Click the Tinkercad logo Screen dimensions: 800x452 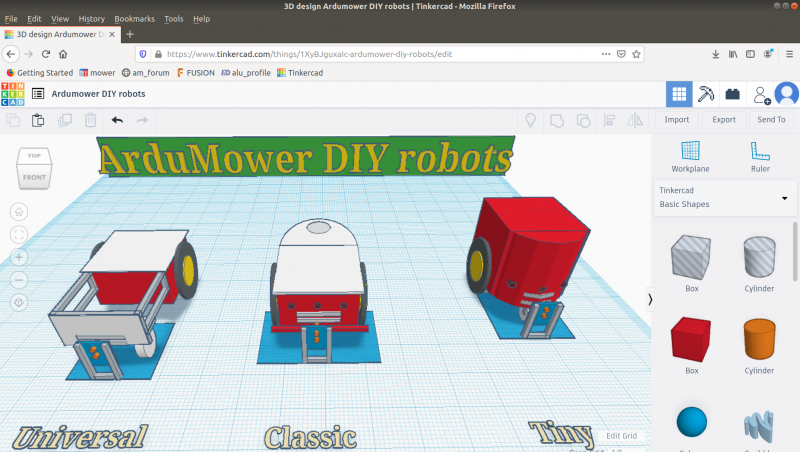click(13, 94)
